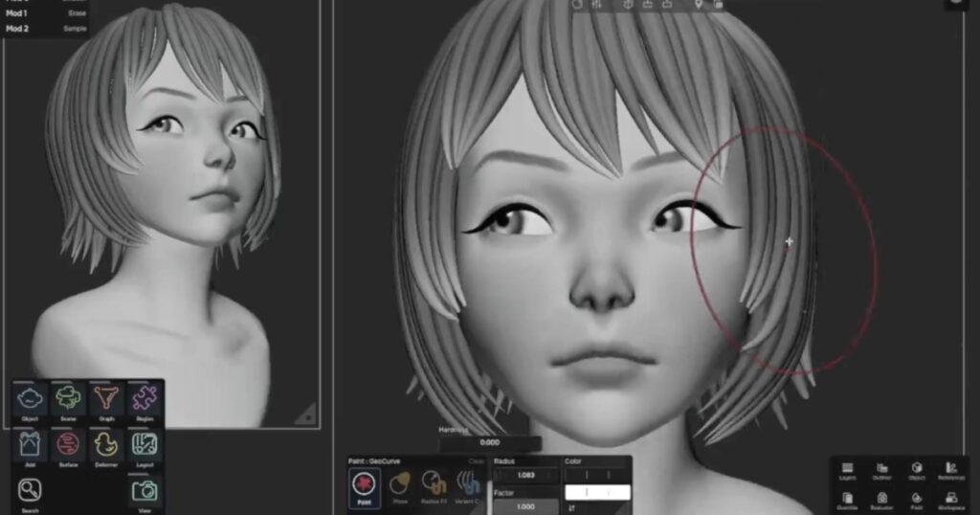
Task: Open the Scene cloud icon
Action: pos(68,398)
